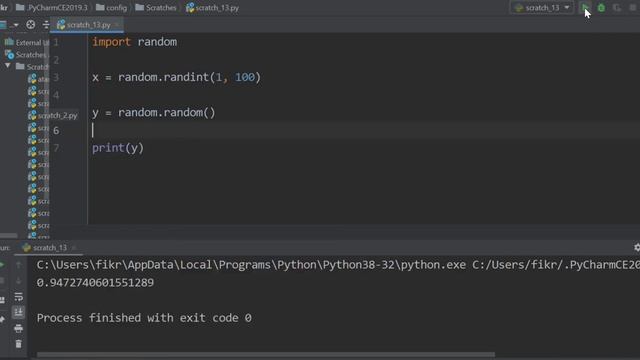Click the locate-in-project target icon
The width and height of the screenshot is (640, 360).
(x=31, y=25)
